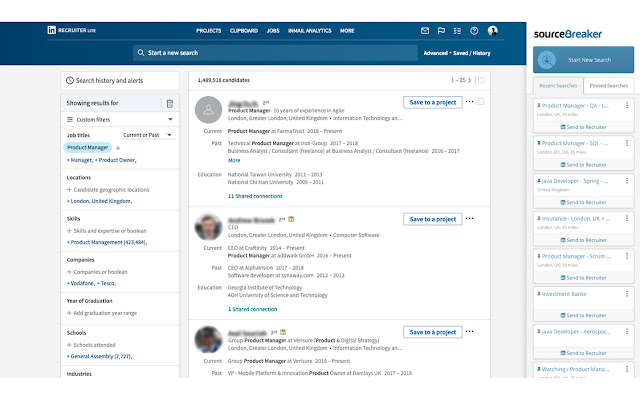Switch to Recent Searches tab
The width and height of the screenshot is (640, 400).
558,86
